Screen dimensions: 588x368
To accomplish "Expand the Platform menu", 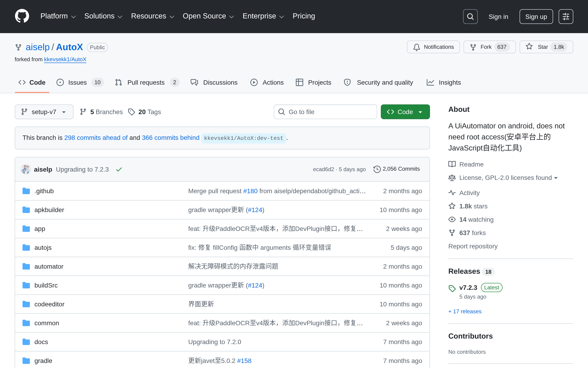I will [x=58, y=16].
